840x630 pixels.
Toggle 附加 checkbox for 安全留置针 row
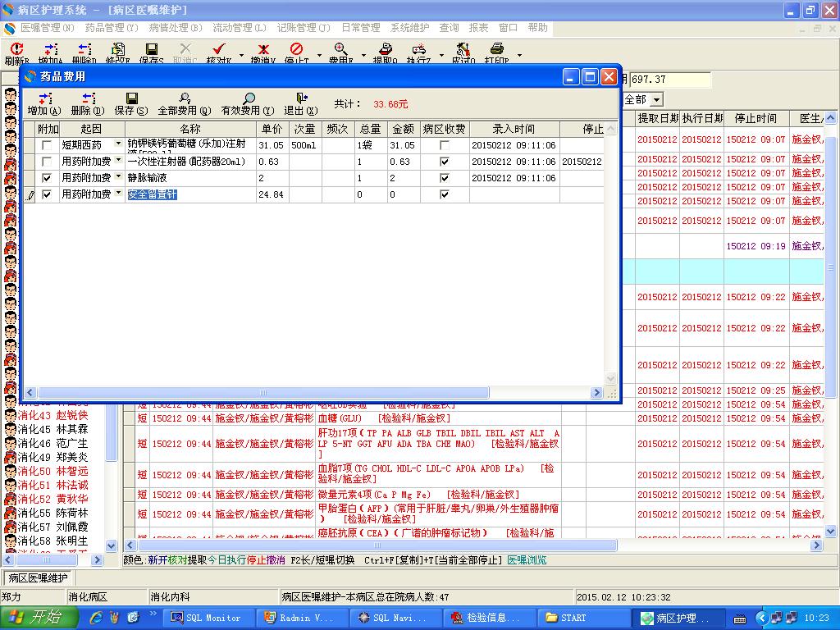[47, 194]
